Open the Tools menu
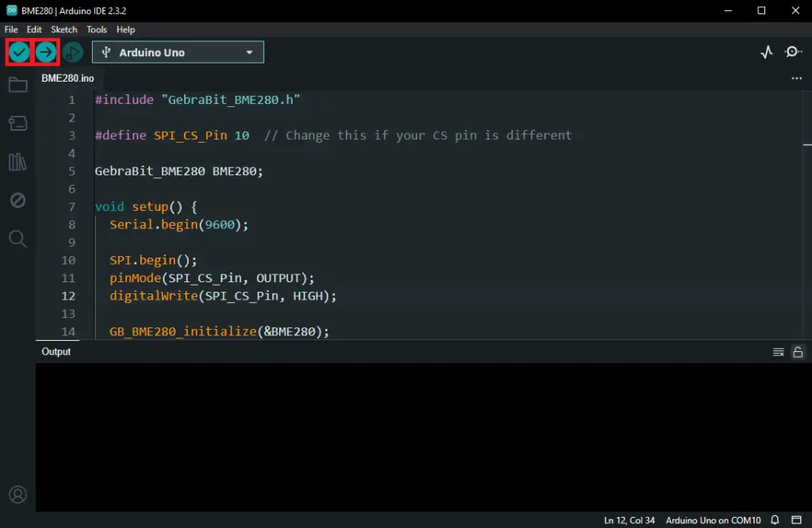The width and height of the screenshot is (812, 528). (x=96, y=29)
